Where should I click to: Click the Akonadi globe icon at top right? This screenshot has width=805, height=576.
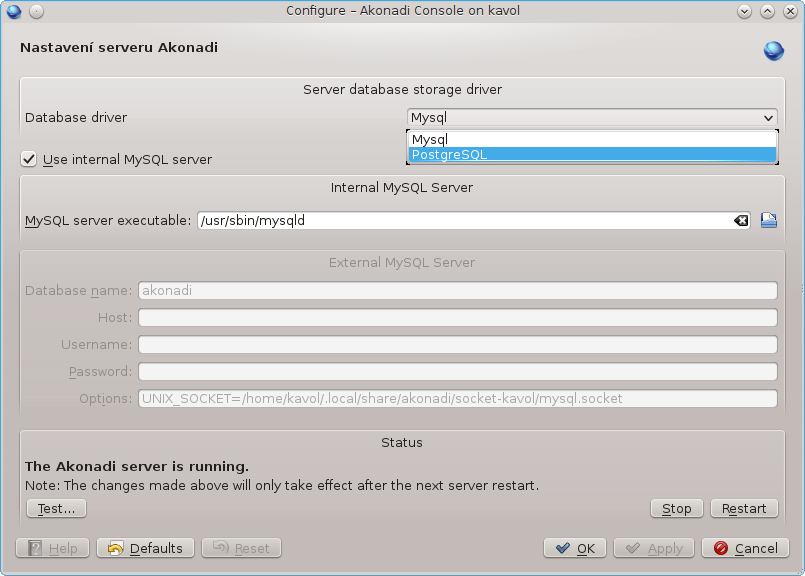[x=774, y=50]
